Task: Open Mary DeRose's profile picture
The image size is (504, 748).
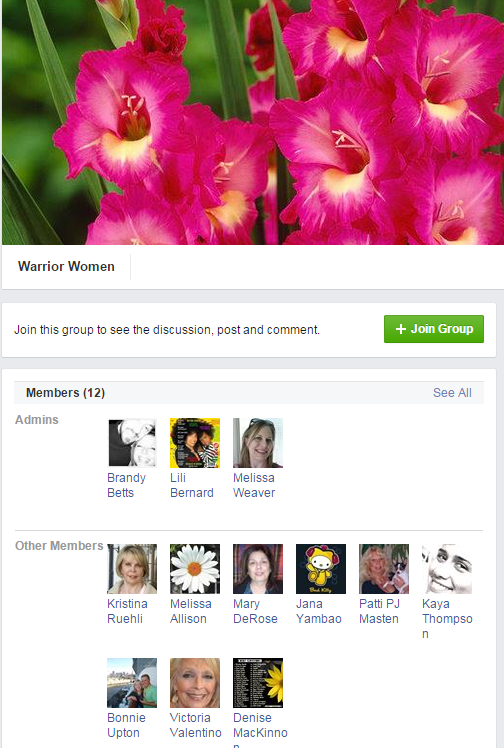Action: tap(258, 569)
